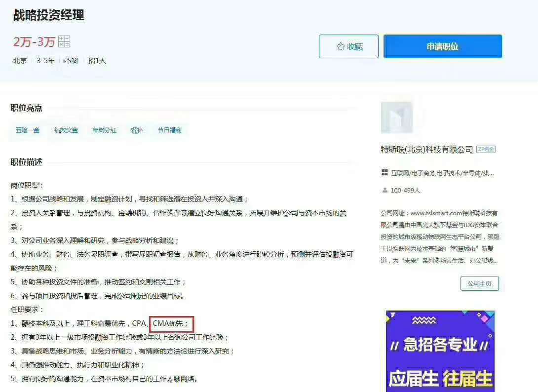
Task: Open the 特斯联(北京)科技有限公司 company link
Action: [x=429, y=149]
